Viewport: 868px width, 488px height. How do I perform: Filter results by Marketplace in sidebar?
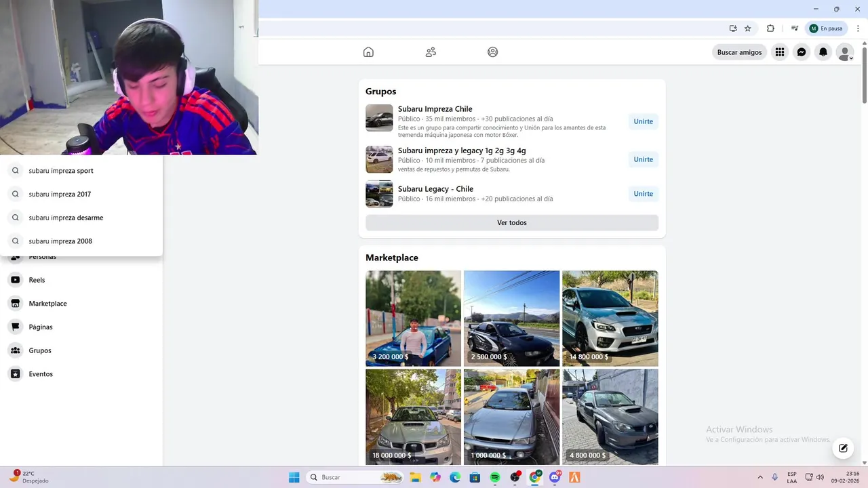[x=81, y=304]
